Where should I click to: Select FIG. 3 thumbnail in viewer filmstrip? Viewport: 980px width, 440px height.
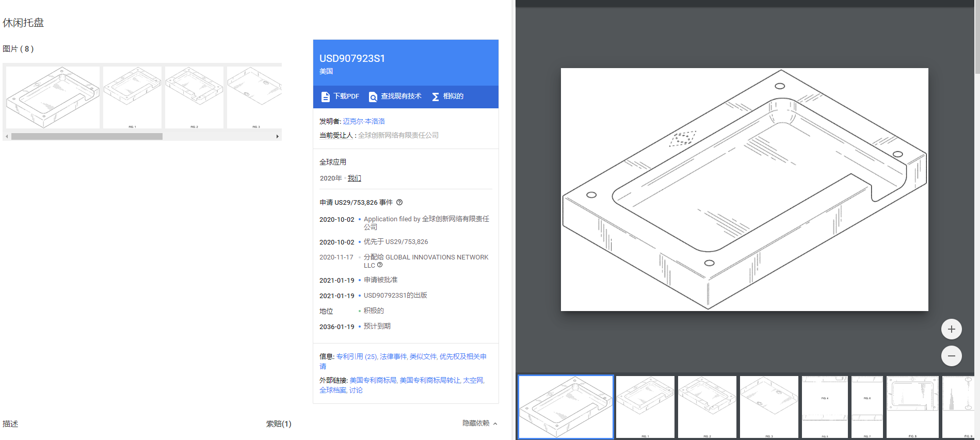click(769, 407)
